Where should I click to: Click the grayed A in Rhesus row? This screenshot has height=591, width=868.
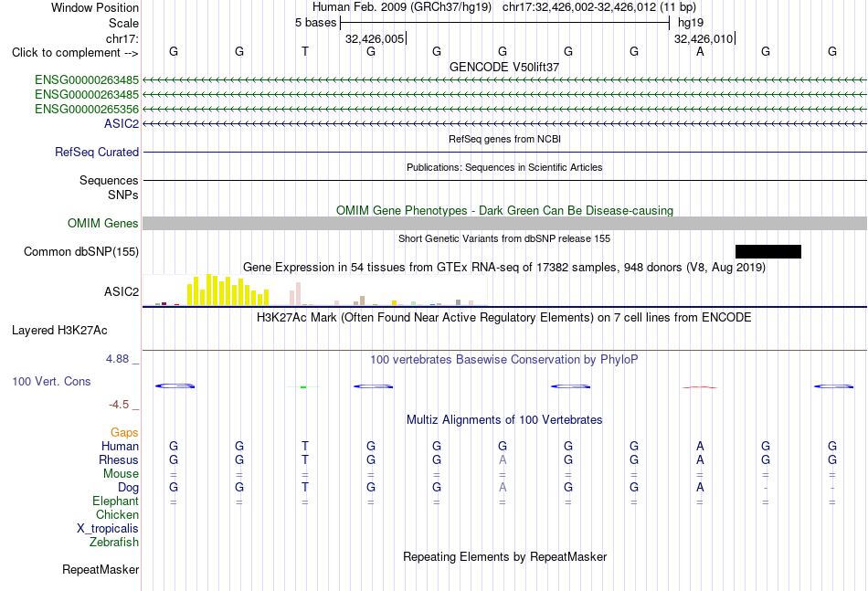pyautogui.click(x=503, y=459)
